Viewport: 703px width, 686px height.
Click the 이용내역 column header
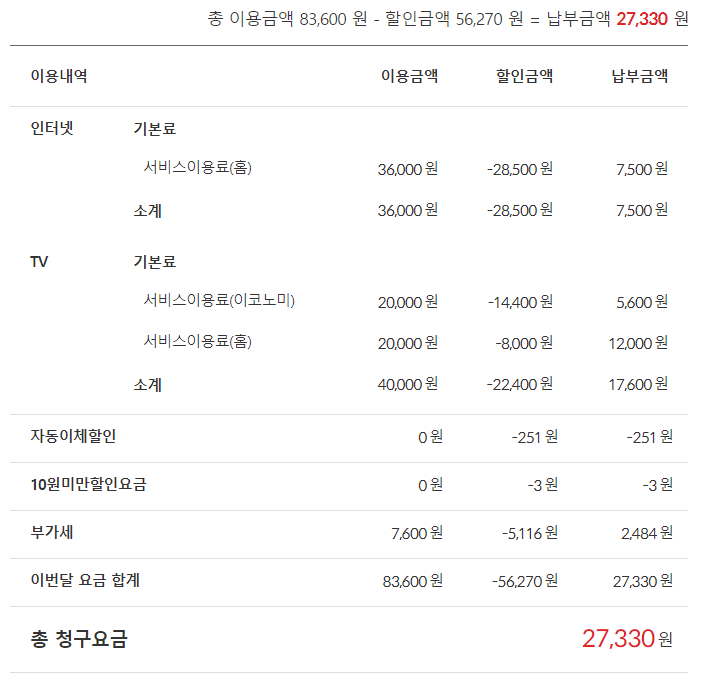[59, 76]
